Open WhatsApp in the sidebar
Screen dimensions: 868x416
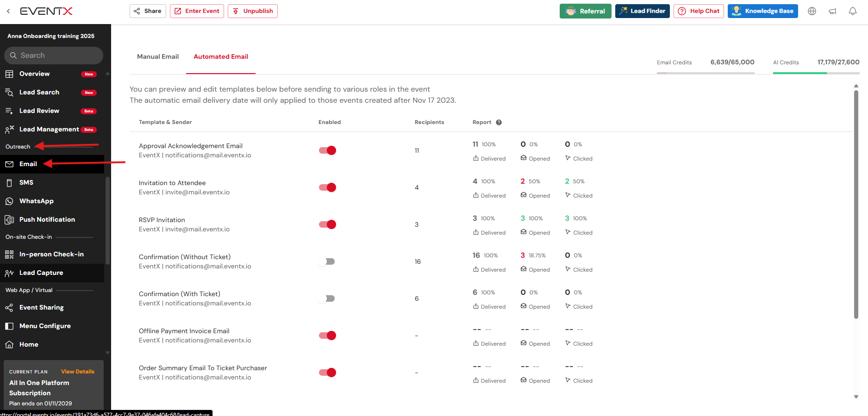[36, 201]
